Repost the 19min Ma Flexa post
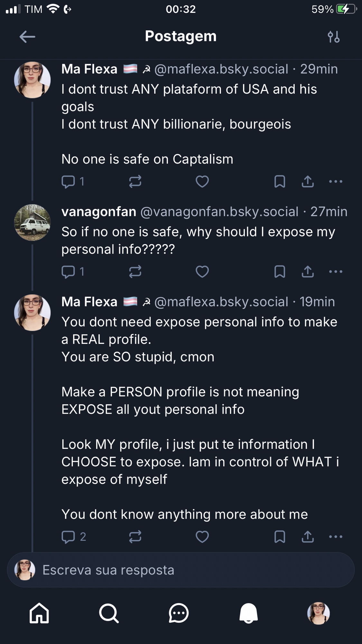This screenshot has height=644, width=362. point(135,537)
